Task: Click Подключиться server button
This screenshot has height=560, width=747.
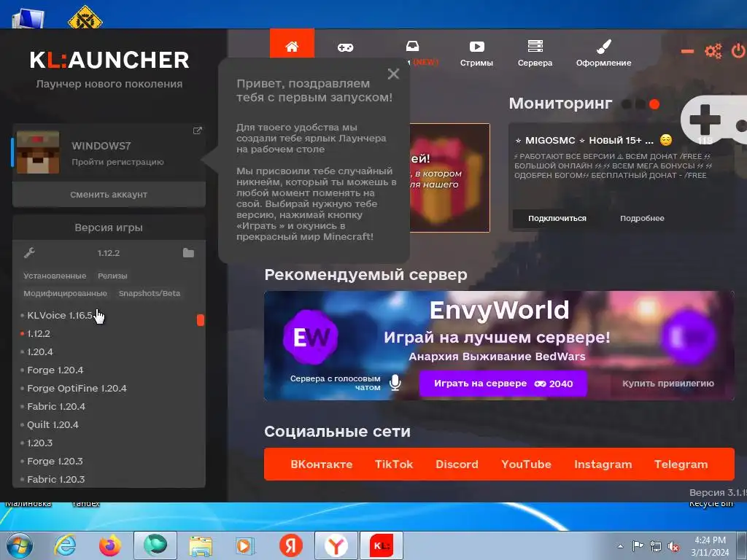Action: (557, 218)
